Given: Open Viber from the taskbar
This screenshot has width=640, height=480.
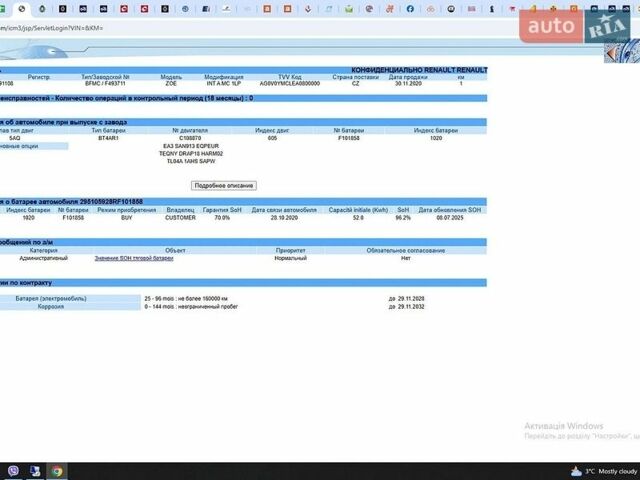Looking at the screenshot, I should pos(13,471).
